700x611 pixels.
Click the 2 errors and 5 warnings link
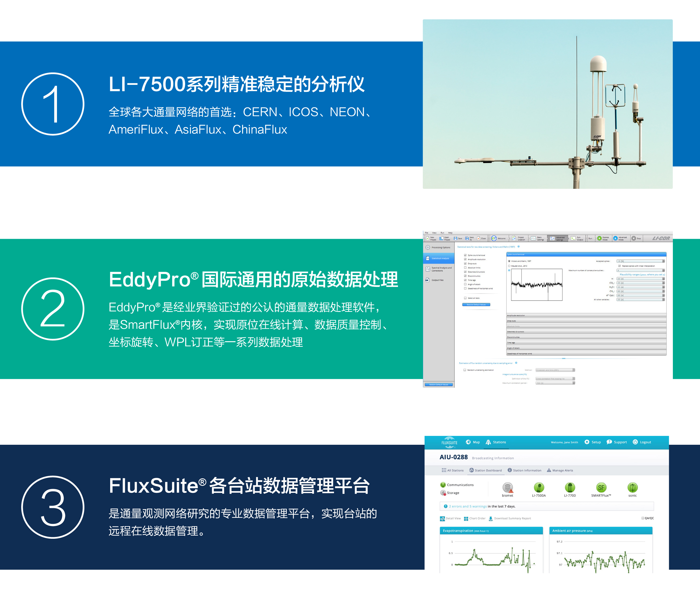(468, 506)
